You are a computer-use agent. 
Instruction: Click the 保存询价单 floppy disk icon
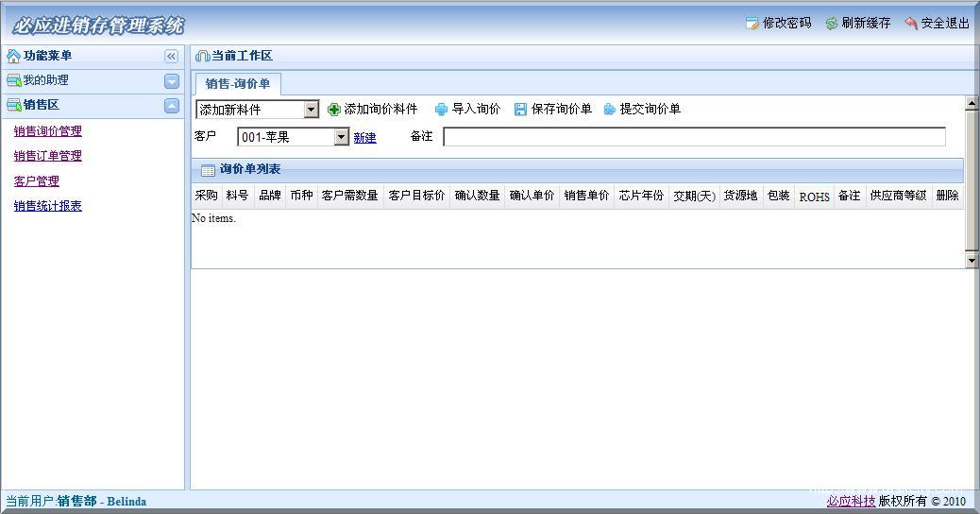[520, 110]
